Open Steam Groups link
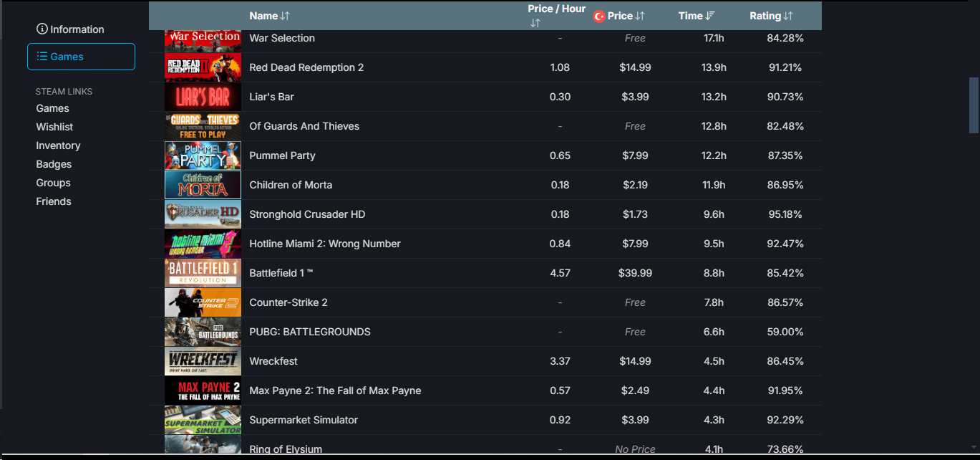980x460 pixels. (54, 183)
